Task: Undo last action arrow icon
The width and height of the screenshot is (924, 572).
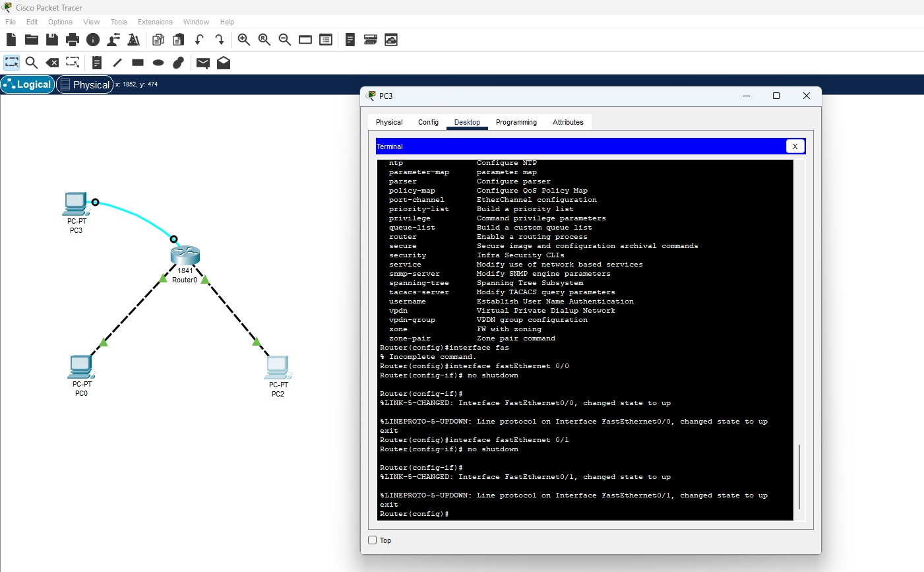Action: pyautogui.click(x=199, y=40)
